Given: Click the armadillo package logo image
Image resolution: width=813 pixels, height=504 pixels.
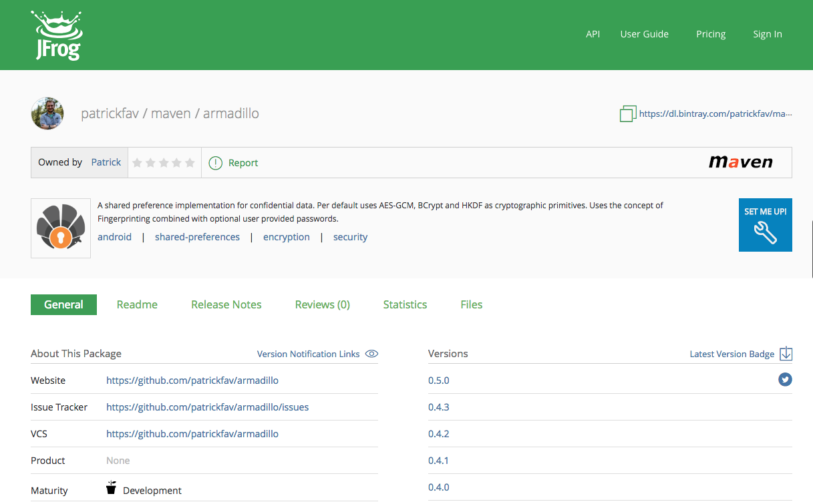Looking at the screenshot, I should (61, 228).
